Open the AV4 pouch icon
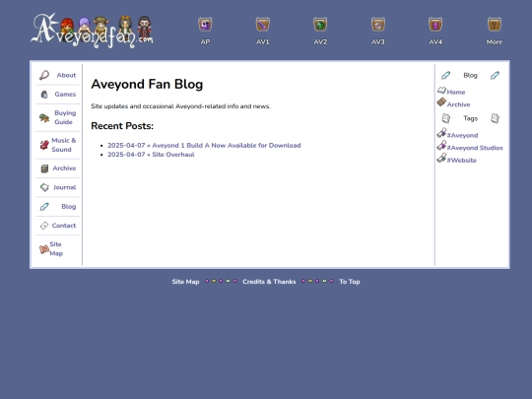This screenshot has height=399, width=532. [x=435, y=25]
